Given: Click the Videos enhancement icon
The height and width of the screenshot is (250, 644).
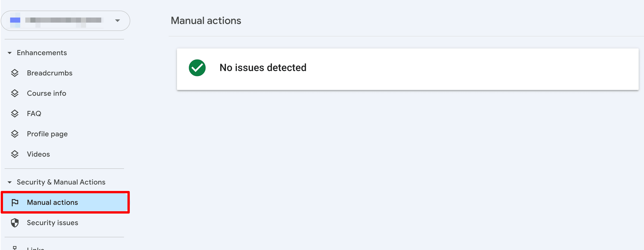Looking at the screenshot, I should point(15,154).
